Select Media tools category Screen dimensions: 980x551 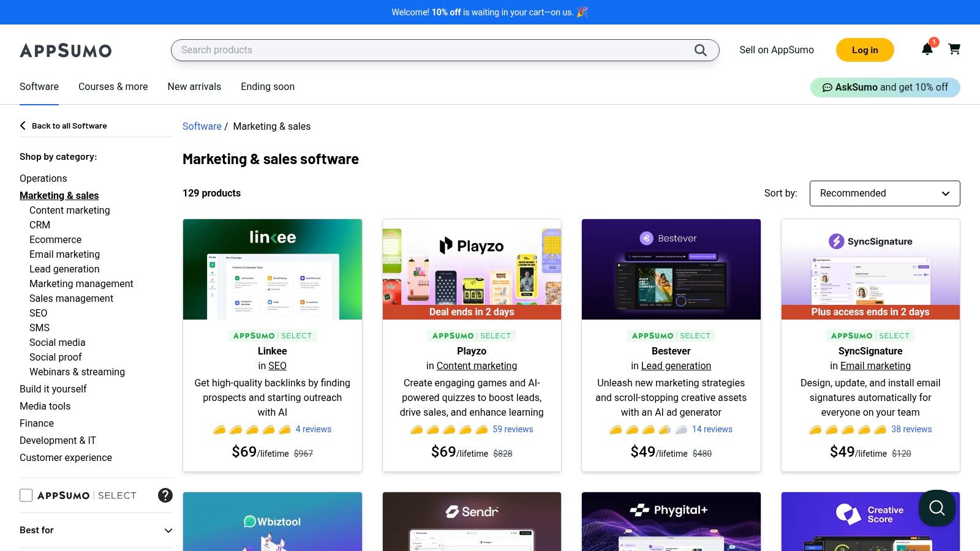(45, 406)
